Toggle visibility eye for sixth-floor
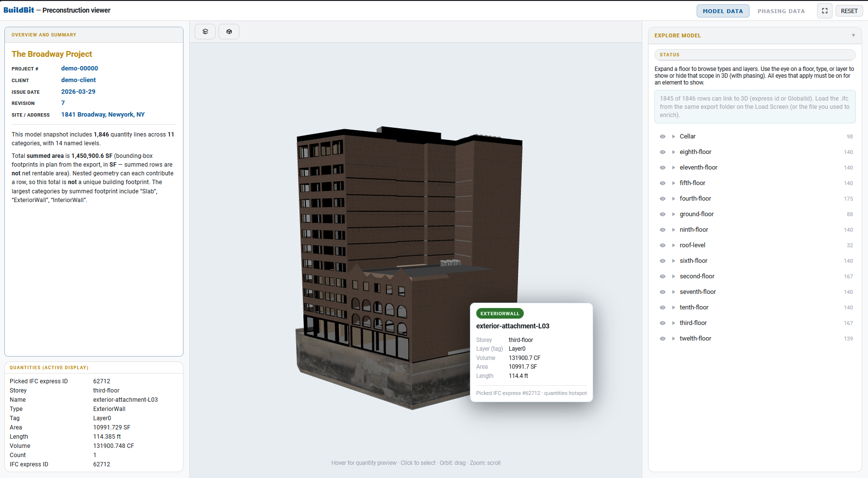 coord(662,261)
